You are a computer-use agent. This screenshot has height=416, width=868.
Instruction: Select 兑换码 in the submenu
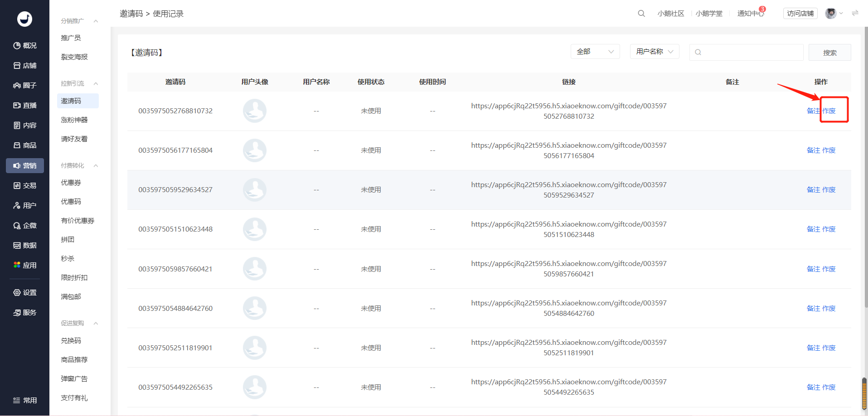(x=71, y=340)
